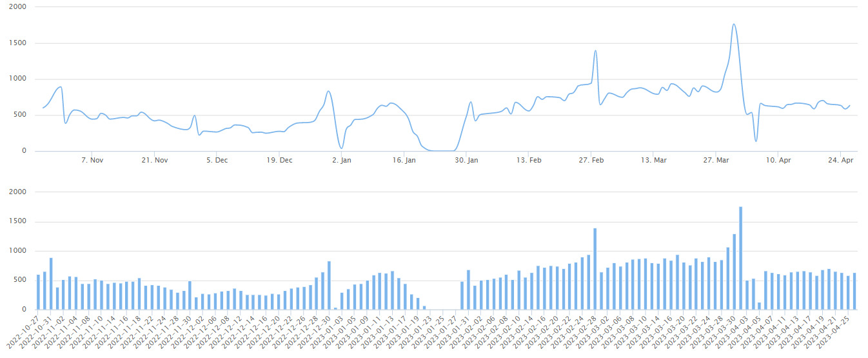Click the "1500" y-axis label on line chart
Viewport: 868px width, 358px height.
(x=17, y=43)
